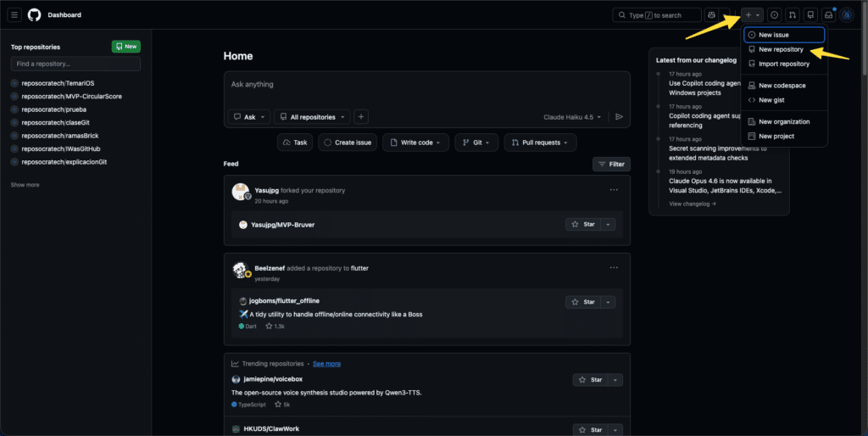The width and height of the screenshot is (868, 436).
Task: Click the Yasujpg user avatar
Action: tap(240, 192)
